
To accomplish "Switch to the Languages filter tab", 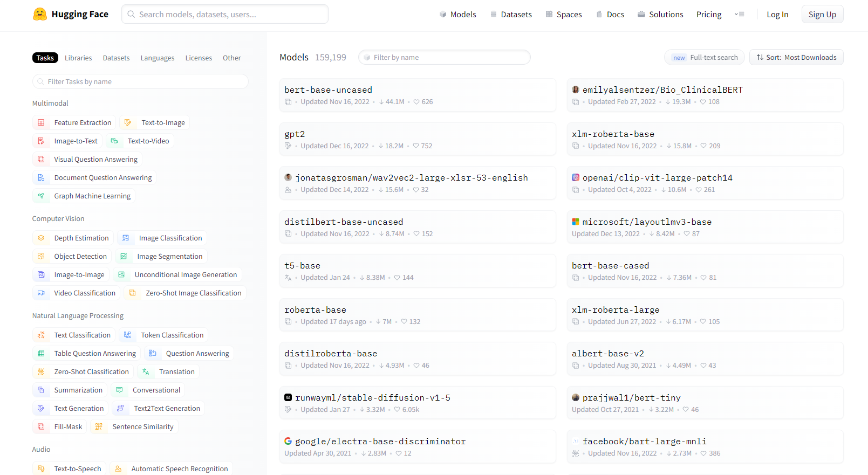I will point(158,58).
